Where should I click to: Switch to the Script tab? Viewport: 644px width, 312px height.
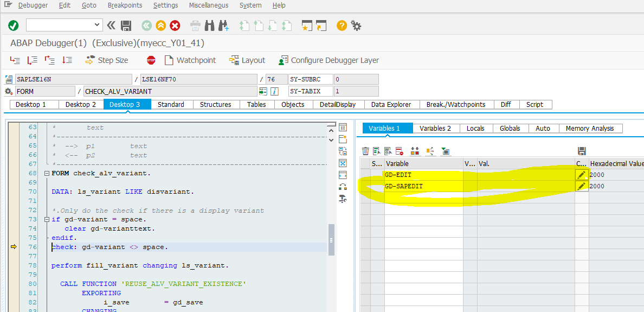click(534, 104)
